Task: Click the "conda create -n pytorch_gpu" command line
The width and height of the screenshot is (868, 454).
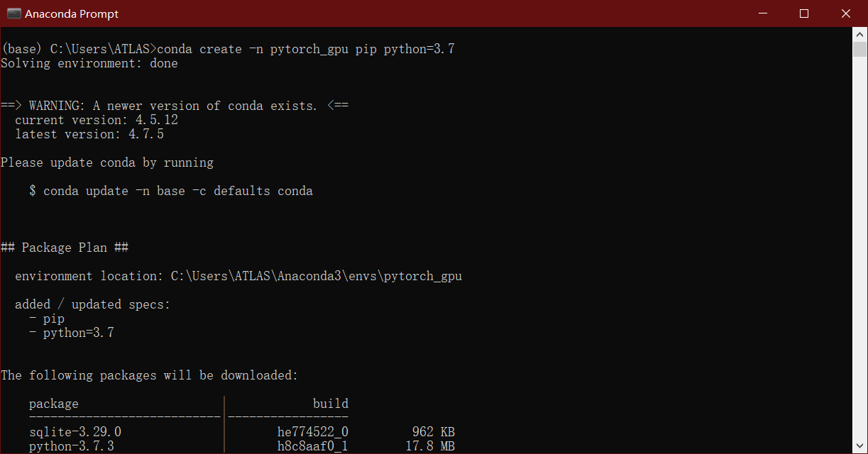Action: (305, 49)
